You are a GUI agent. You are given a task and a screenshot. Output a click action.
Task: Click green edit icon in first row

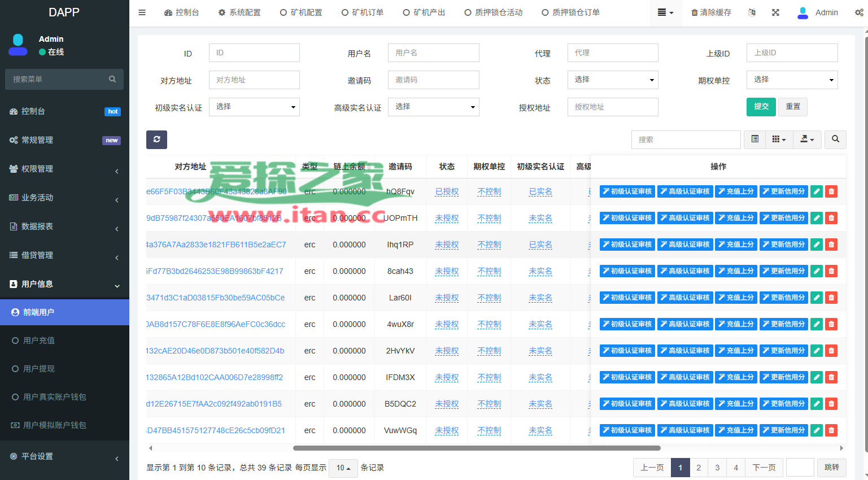pos(816,191)
